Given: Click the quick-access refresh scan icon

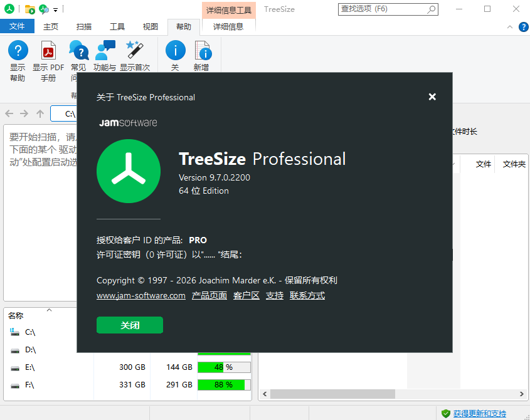Looking at the screenshot, I should (44, 9).
